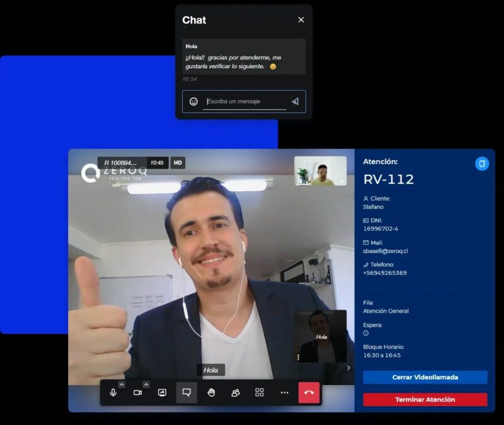Toggle the chat panel icon in the toolbar
The height and width of the screenshot is (425, 504).
click(186, 392)
